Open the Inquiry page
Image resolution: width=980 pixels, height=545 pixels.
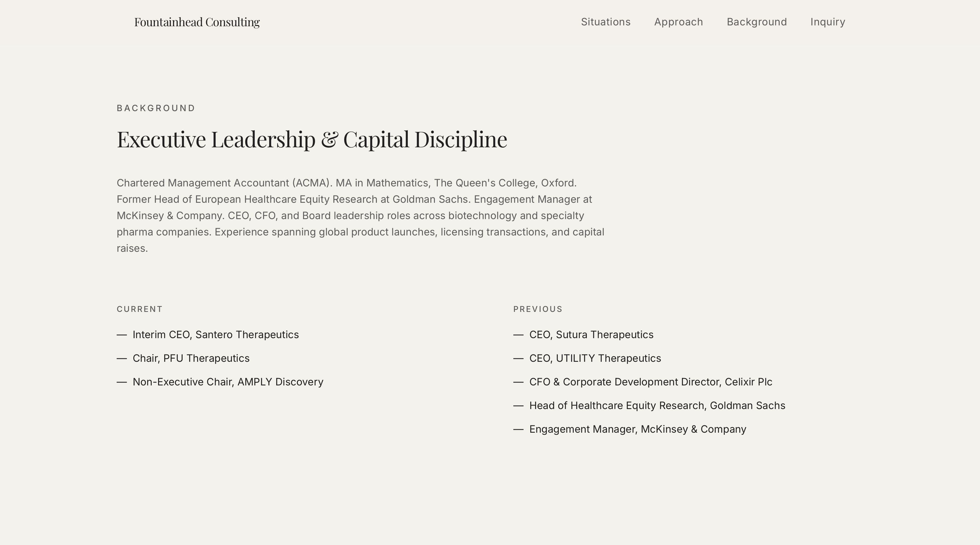[x=828, y=22]
